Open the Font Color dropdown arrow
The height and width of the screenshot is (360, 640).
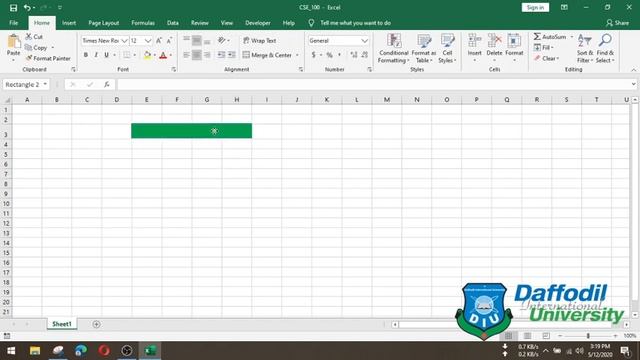tap(171, 55)
